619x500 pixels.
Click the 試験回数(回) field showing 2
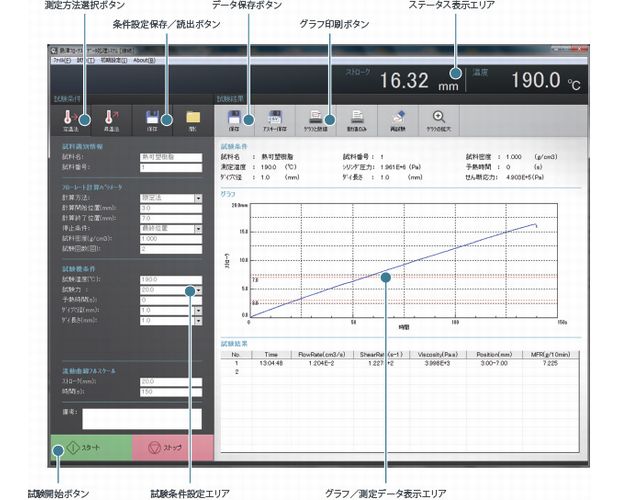tap(171, 249)
